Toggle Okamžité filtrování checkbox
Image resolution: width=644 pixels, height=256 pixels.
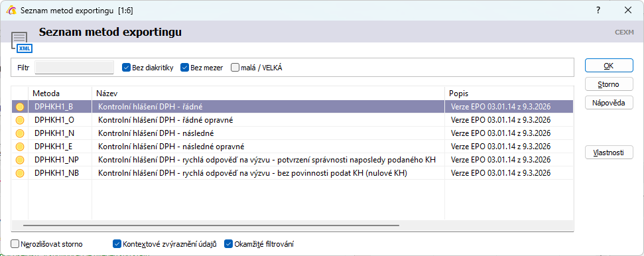[x=228, y=244]
